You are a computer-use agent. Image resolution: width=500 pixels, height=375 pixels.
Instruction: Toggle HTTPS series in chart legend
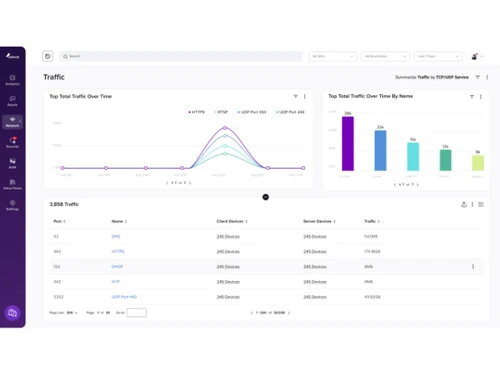coord(197,112)
